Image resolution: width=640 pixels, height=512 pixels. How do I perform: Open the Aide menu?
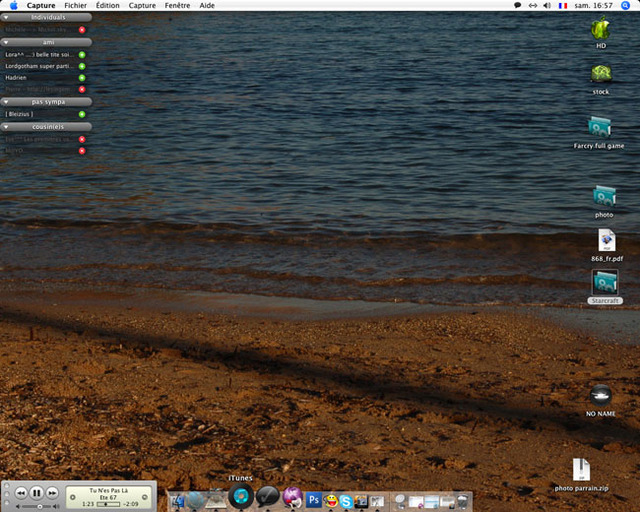207,6
